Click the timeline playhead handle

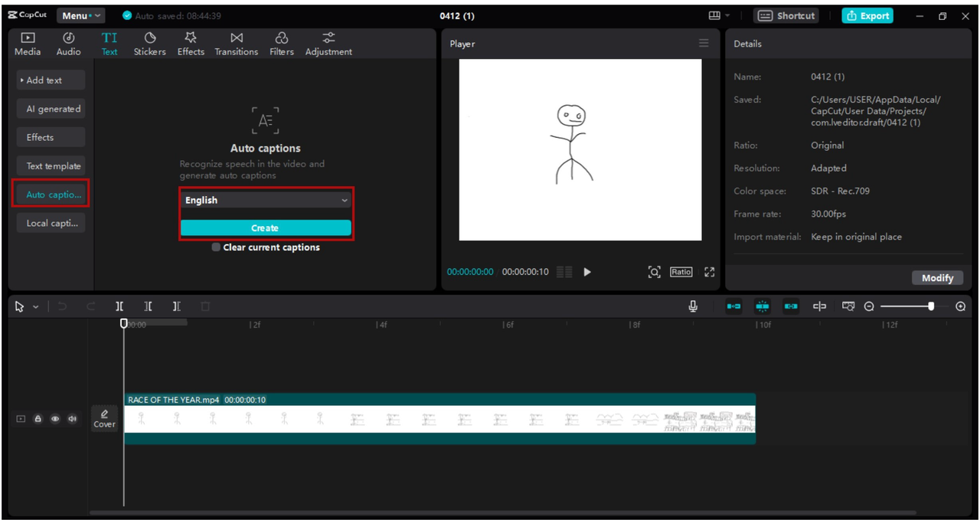click(x=124, y=324)
